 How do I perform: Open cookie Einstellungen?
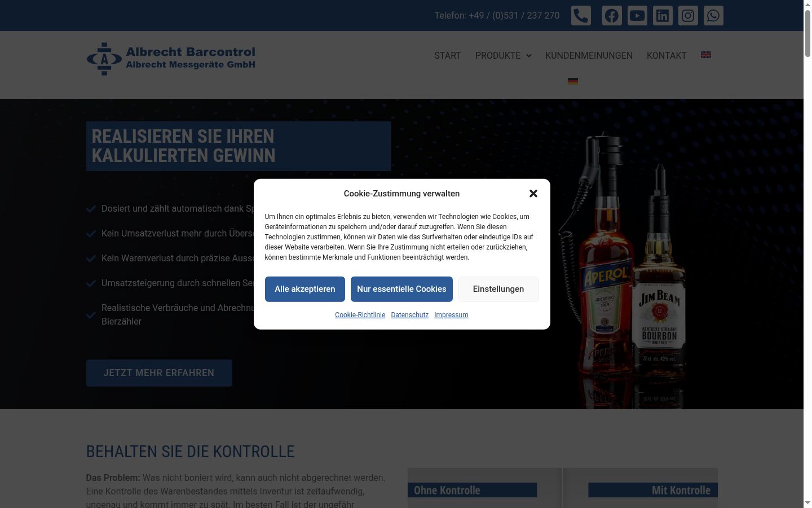498,289
